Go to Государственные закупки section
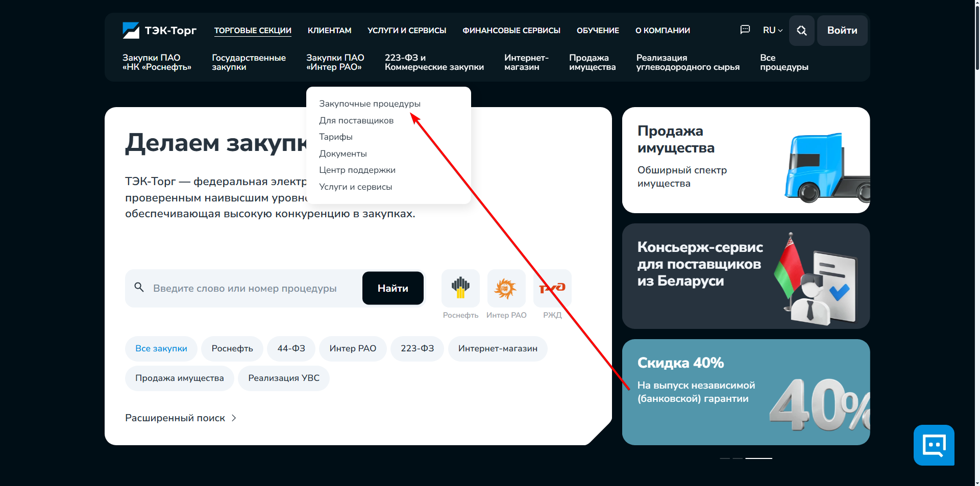The height and width of the screenshot is (486, 980). 249,62
